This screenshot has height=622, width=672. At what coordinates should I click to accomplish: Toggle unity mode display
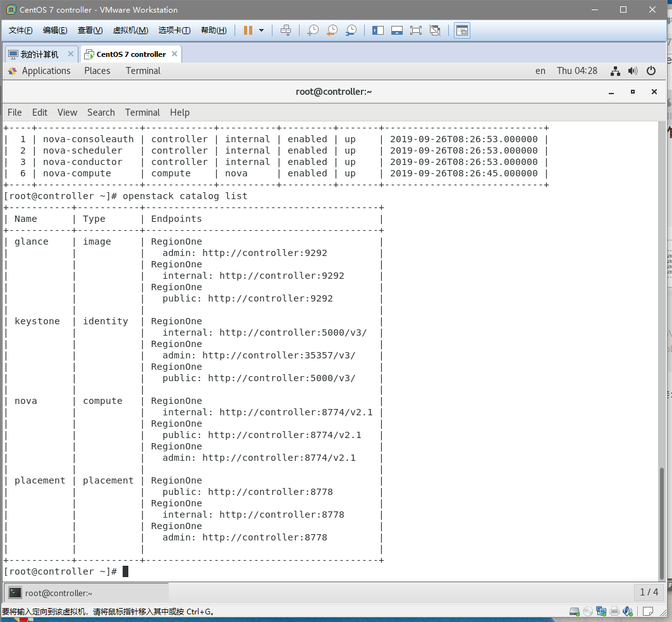[x=434, y=30]
